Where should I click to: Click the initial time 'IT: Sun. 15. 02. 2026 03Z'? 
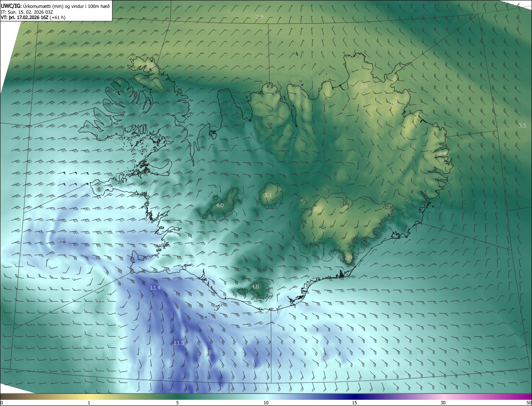click(27, 12)
